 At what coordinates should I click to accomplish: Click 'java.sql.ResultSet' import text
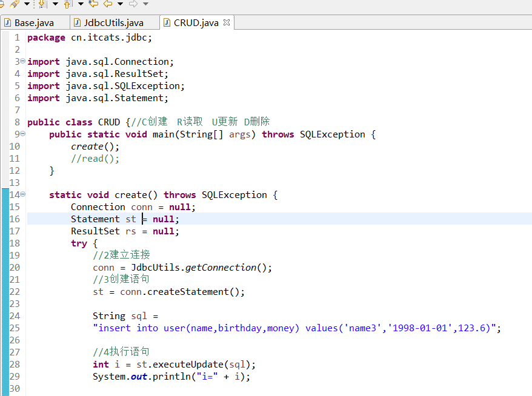tap(115, 74)
